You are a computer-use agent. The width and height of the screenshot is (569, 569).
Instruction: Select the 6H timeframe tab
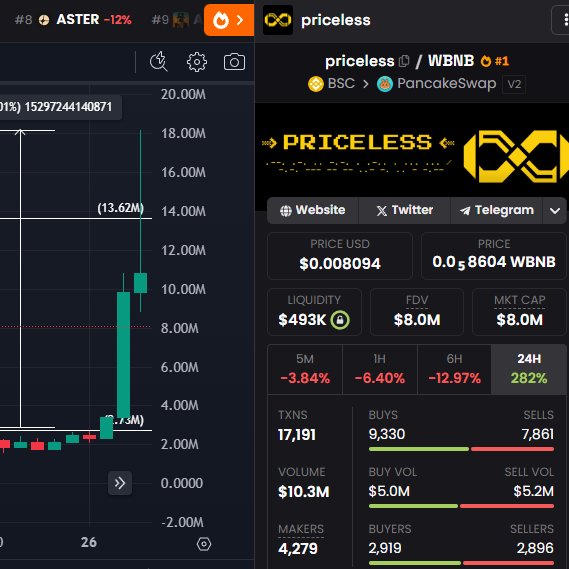(x=454, y=369)
